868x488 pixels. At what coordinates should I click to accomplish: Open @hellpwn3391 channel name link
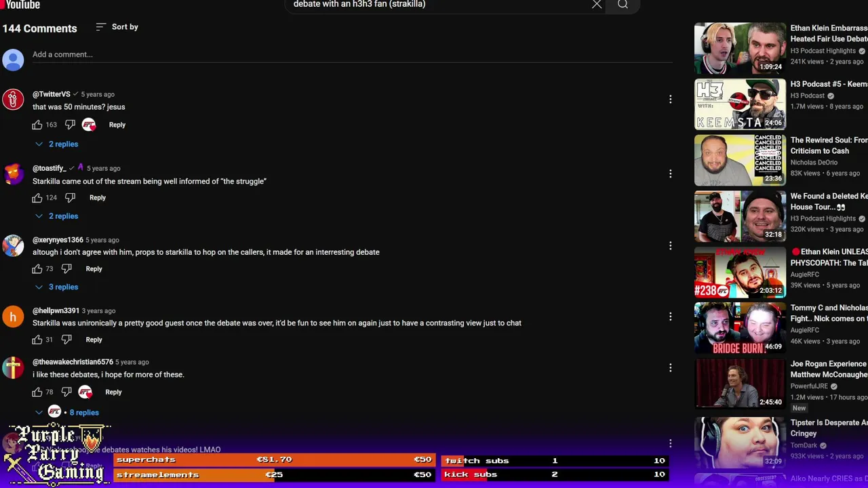point(56,311)
